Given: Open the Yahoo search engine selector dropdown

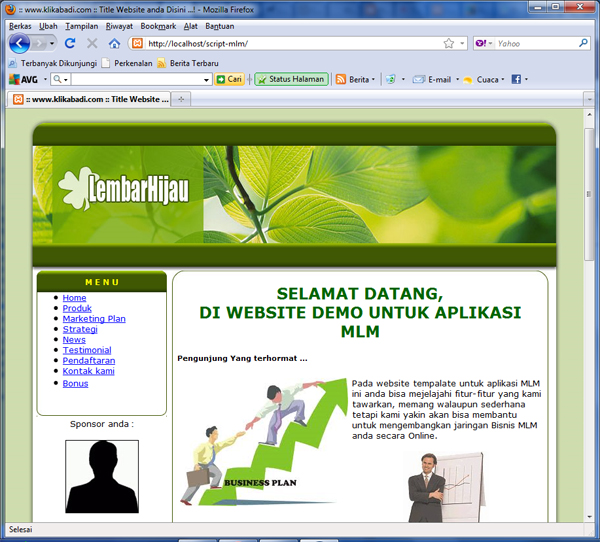Looking at the screenshot, I should coord(491,44).
